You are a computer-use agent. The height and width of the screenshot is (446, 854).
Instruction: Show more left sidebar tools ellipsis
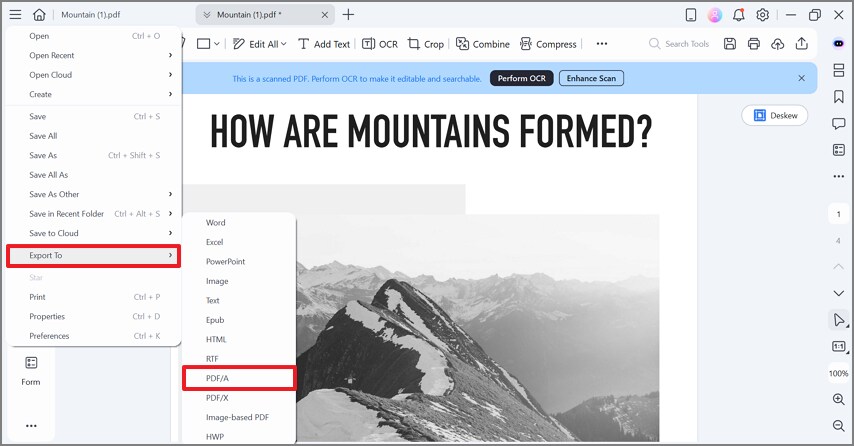tap(31, 426)
